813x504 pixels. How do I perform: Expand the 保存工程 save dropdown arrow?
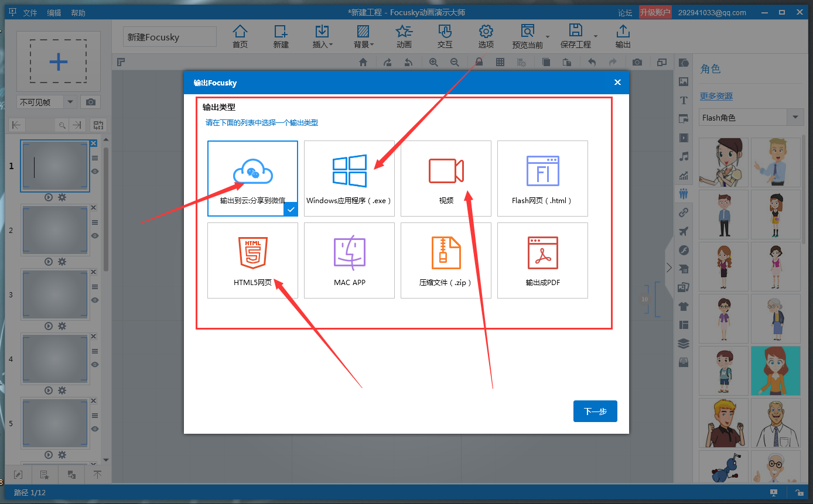pos(596,36)
